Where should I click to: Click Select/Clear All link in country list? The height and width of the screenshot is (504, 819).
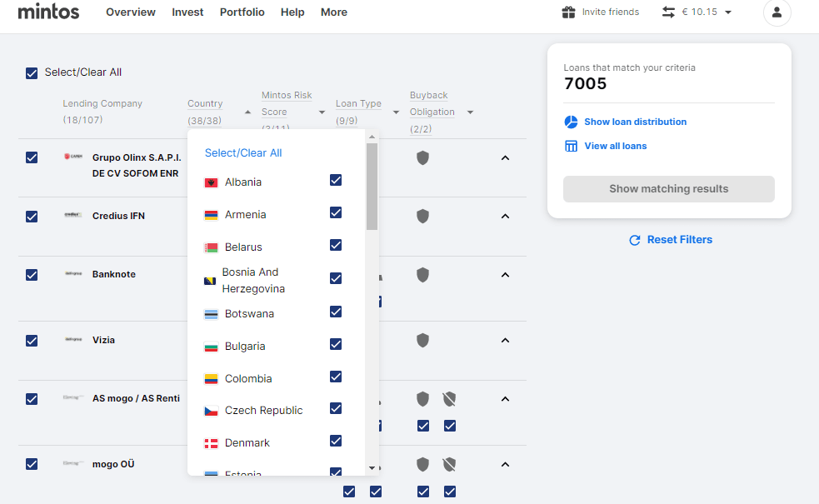click(x=243, y=152)
